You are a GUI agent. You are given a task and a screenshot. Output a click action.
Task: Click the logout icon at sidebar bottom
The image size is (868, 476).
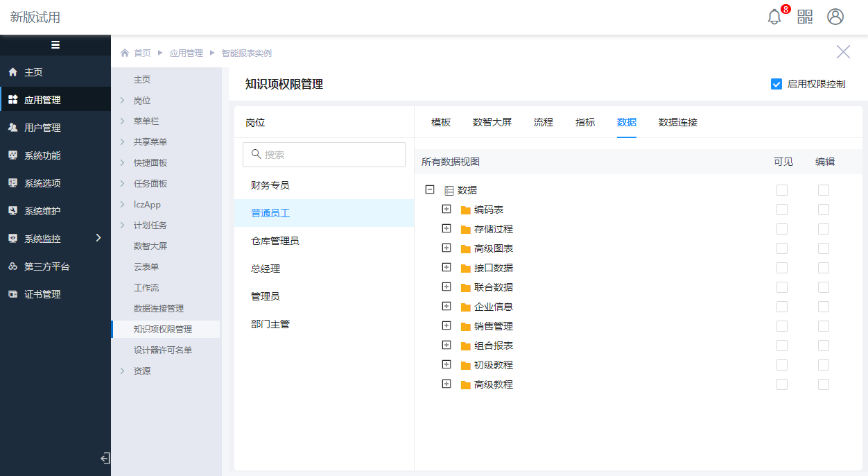105,458
